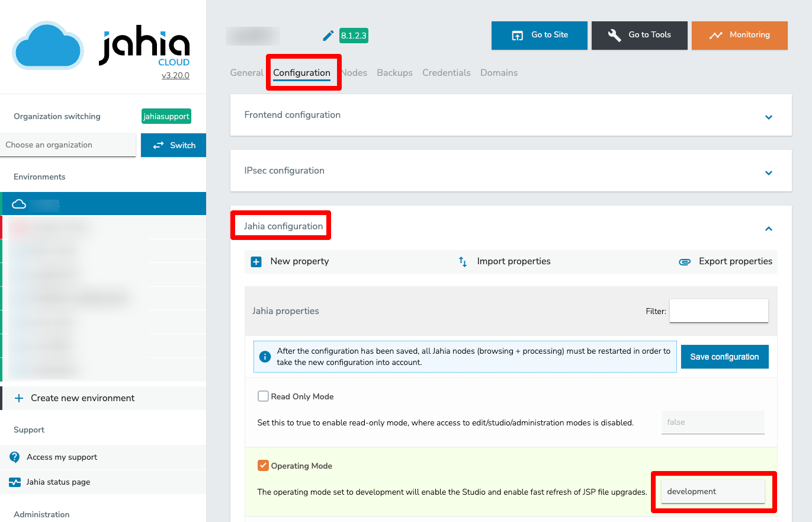This screenshot has width=812, height=522.
Task: Click the plus icon next to New property
Action: click(256, 261)
